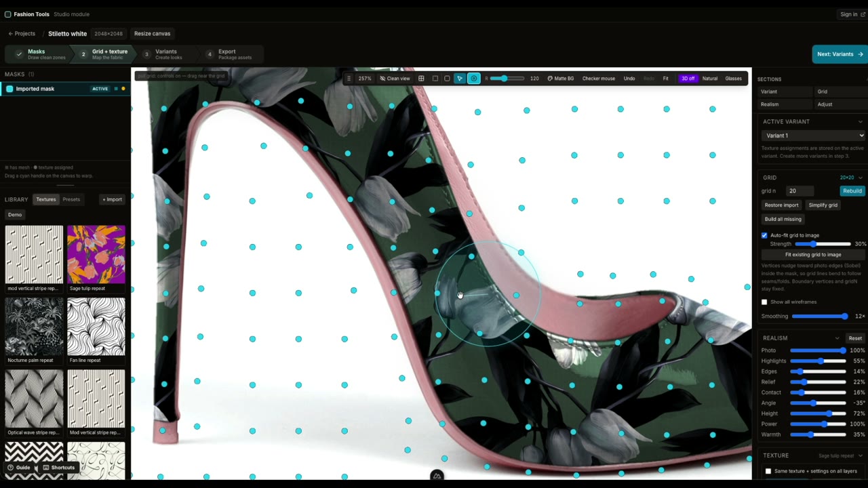Open the Variant 1 dropdown
This screenshot has height=488, width=868.
[812, 136]
